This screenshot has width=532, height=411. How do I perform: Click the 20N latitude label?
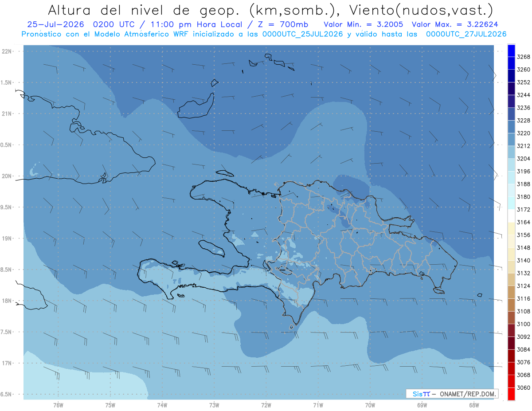[8, 176]
